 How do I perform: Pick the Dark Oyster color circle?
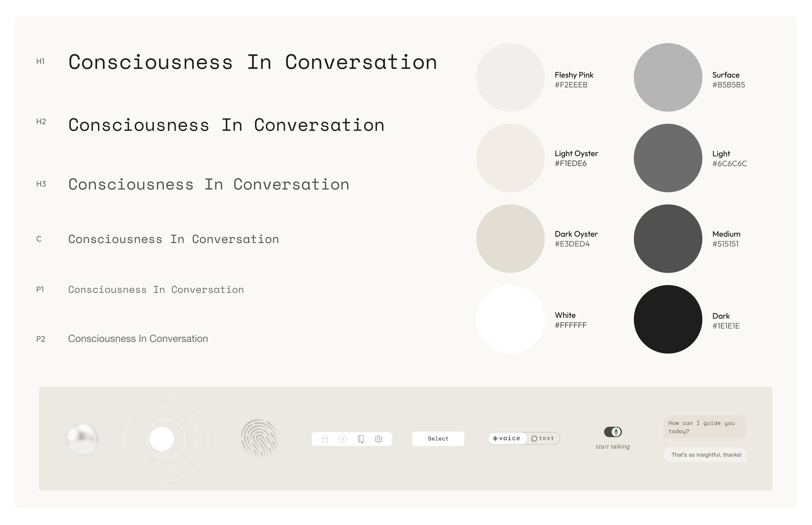coord(510,238)
